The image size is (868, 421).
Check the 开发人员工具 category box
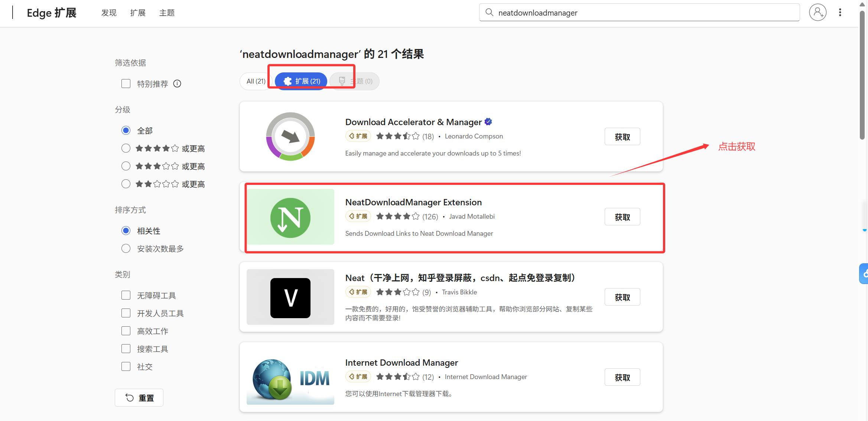[126, 313]
